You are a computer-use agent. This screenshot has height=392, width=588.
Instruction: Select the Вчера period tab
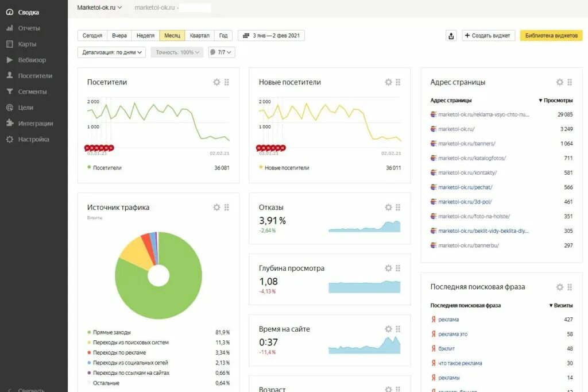tap(119, 36)
